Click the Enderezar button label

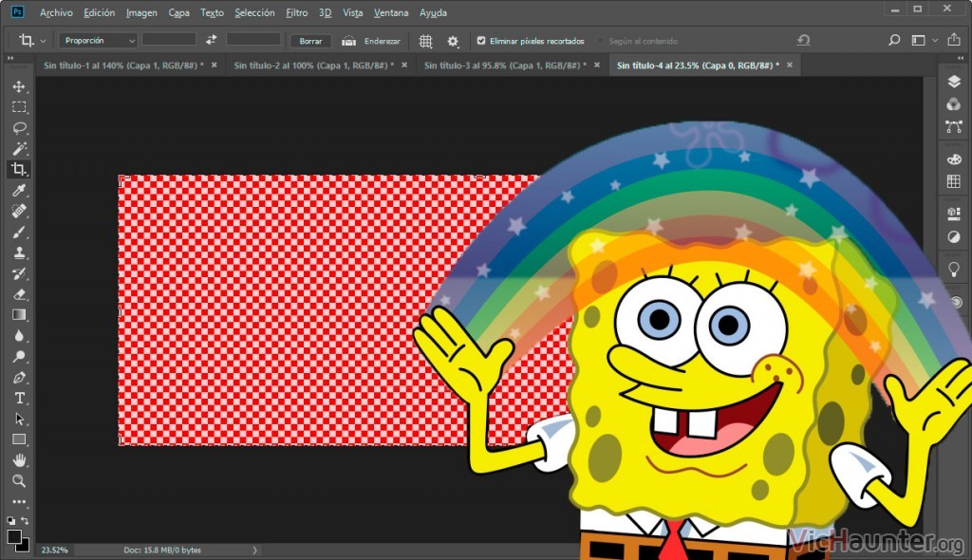[382, 41]
